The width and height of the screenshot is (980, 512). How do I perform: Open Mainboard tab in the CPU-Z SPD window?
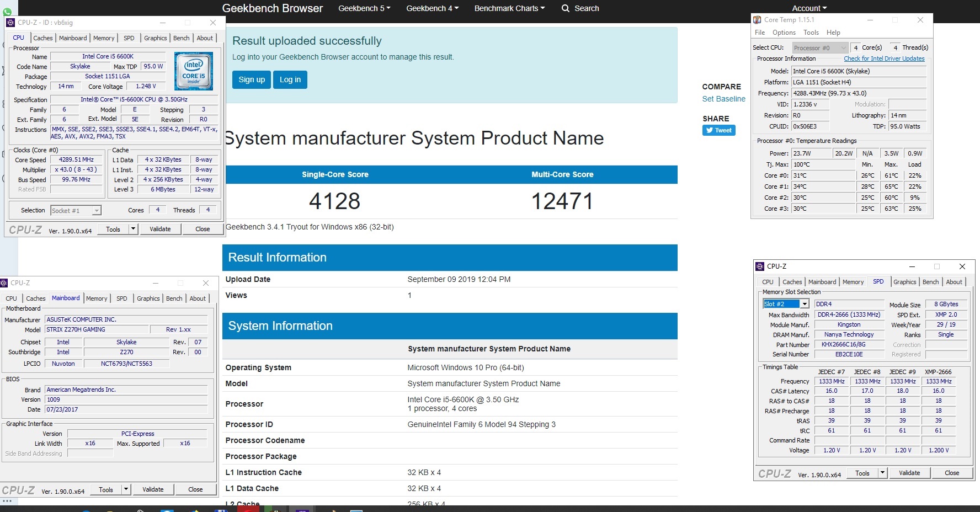(822, 282)
